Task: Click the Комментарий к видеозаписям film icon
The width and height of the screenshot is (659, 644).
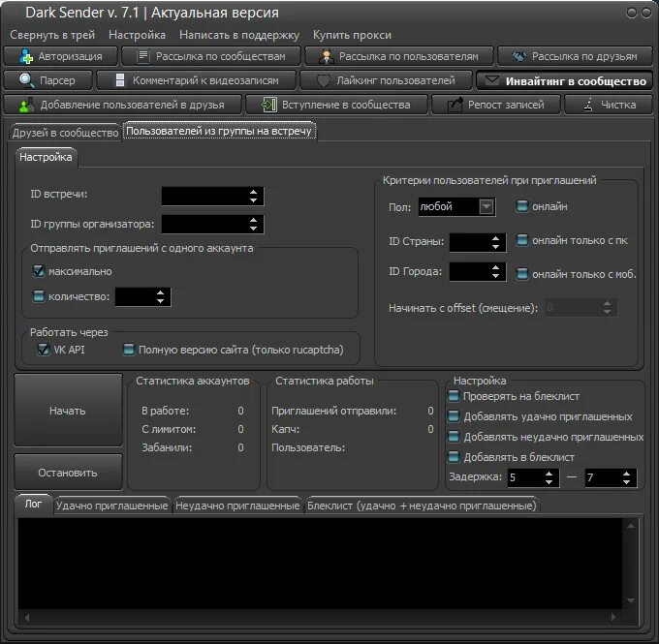Action: coord(120,80)
